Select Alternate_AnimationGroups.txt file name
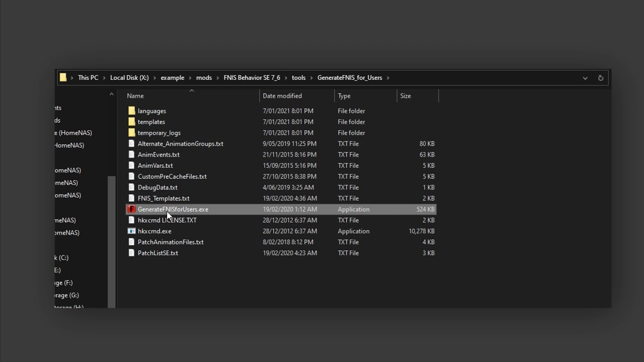 click(181, 144)
